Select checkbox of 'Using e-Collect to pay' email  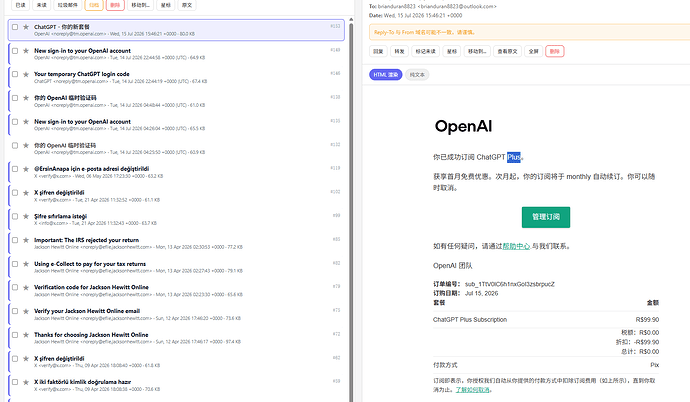(x=15, y=264)
